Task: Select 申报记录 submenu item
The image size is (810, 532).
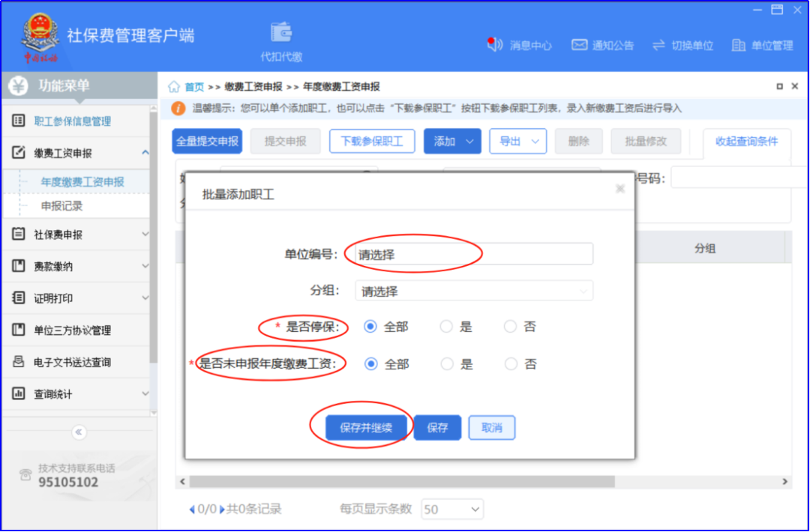Action: pyautogui.click(x=76, y=206)
